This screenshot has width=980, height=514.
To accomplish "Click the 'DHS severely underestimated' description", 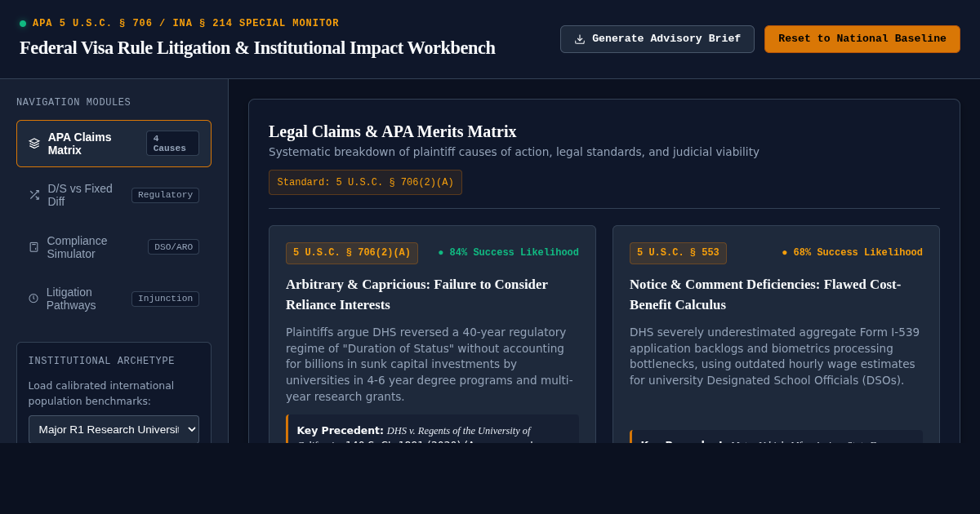I will tap(776, 357).
